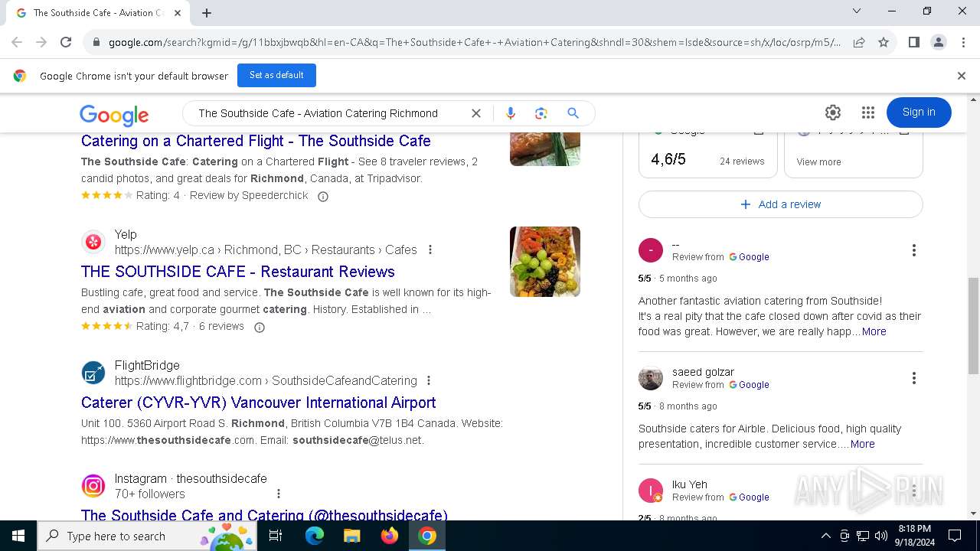The height and width of the screenshot is (551, 980).
Task: Open the volume control in tray
Action: (x=881, y=536)
